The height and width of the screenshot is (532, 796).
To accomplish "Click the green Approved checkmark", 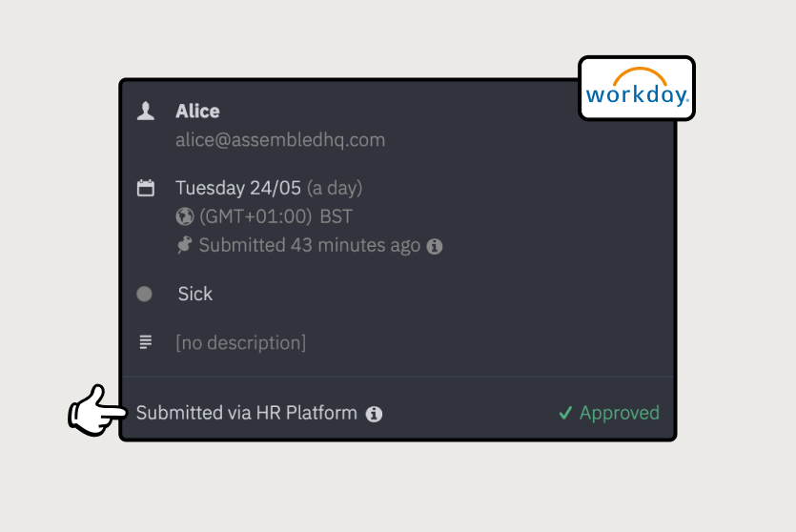I will (x=565, y=413).
